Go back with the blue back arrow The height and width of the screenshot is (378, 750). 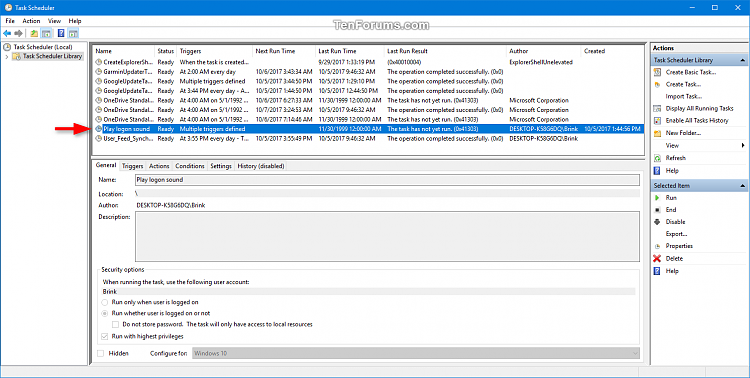[x=7, y=33]
